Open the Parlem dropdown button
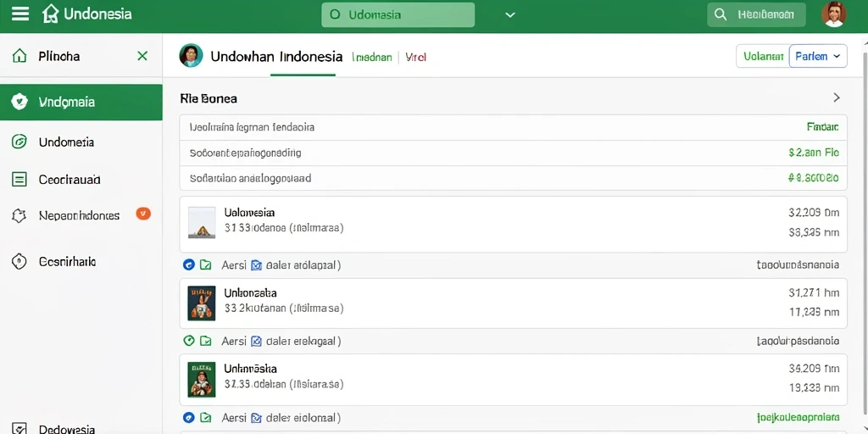868x434 pixels. point(818,56)
